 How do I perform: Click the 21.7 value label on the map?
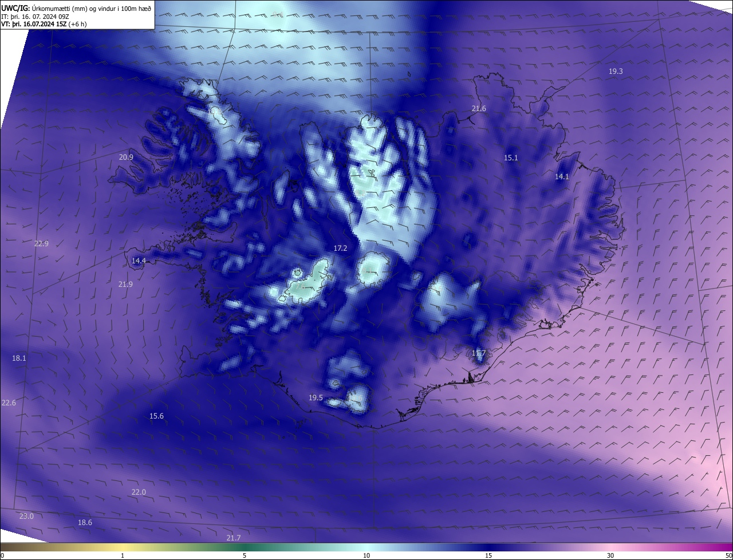pos(233,538)
